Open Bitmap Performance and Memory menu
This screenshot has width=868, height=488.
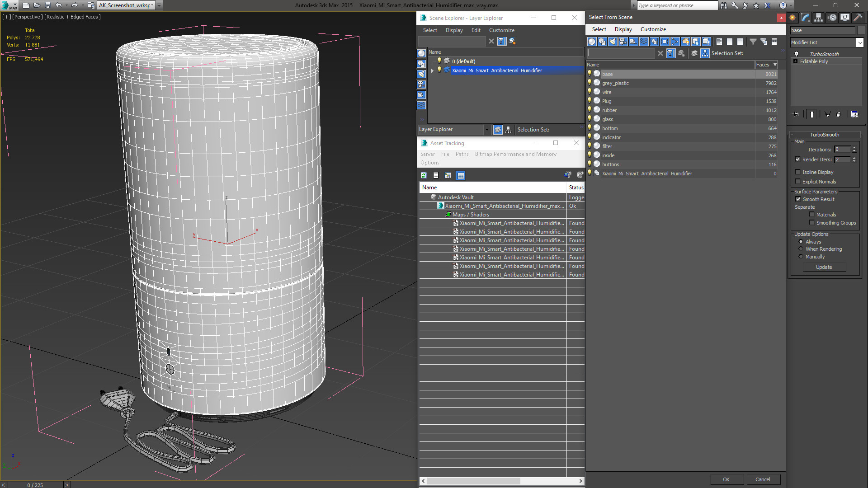(x=516, y=154)
